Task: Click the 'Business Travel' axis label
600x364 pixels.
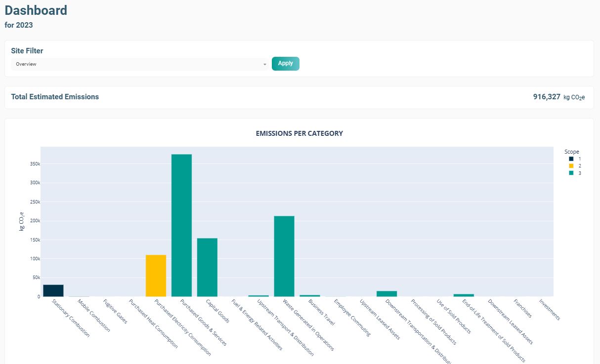Action: 321,312
